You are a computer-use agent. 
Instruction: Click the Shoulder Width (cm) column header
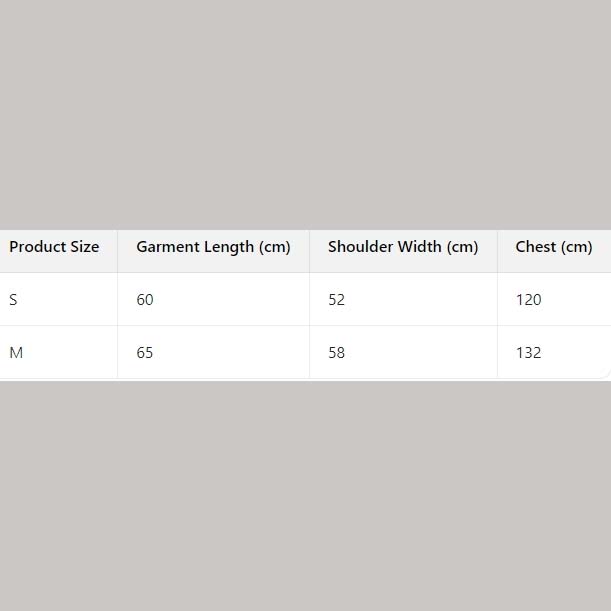click(x=403, y=247)
